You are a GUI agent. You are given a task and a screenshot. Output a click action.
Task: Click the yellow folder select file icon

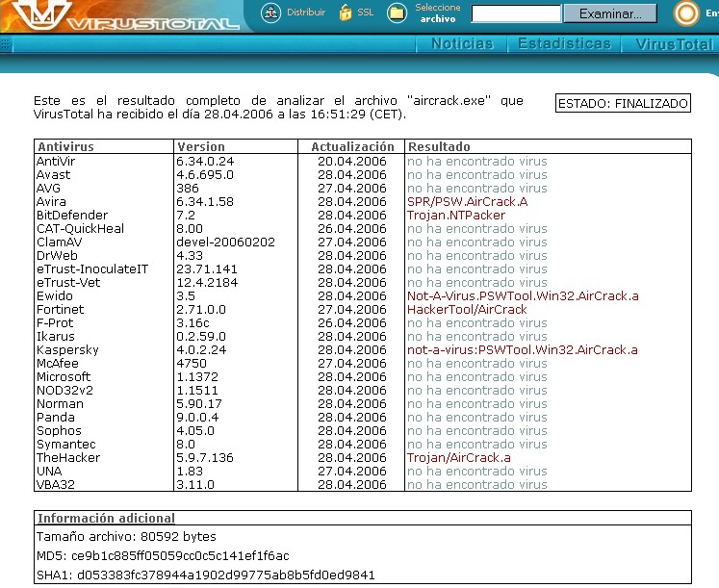tap(398, 13)
